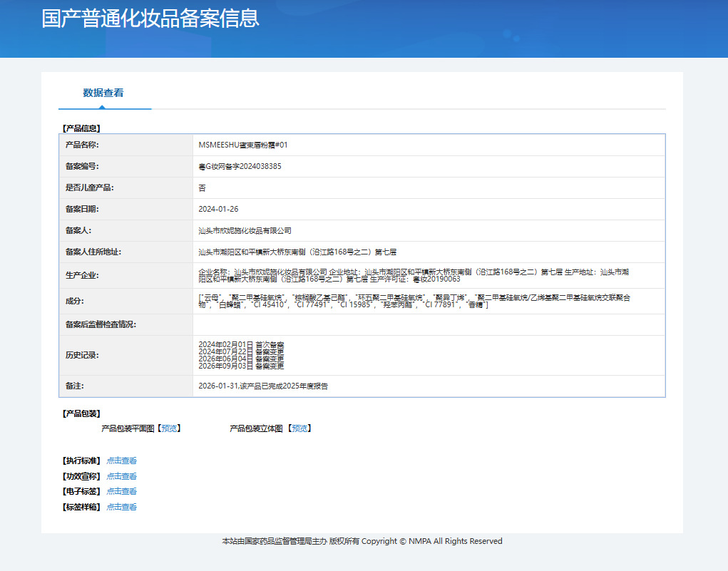728x571 pixels.
Task: Open 执行标准 点击查看 link
Action: click(x=122, y=461)
